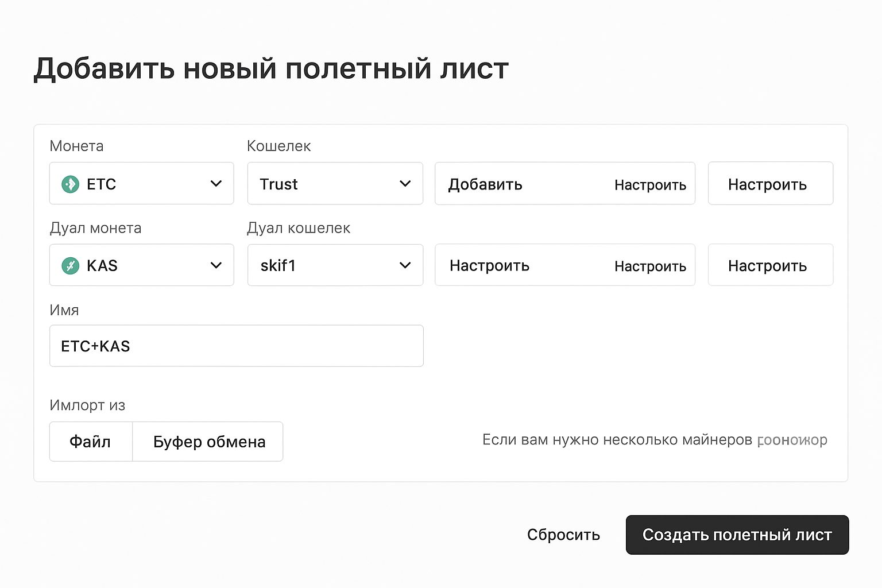Click the Создать полетный лист button
Viewport: 882px width, 588px height.
[737, 534]
